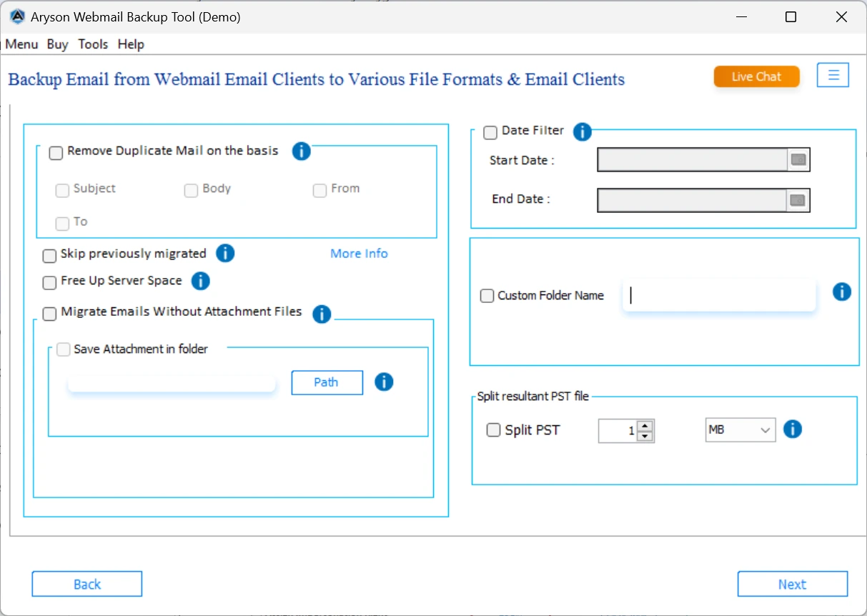View info for Free Up Server Space option
This screenshot has width=867, height=616.
pos(201,281)
